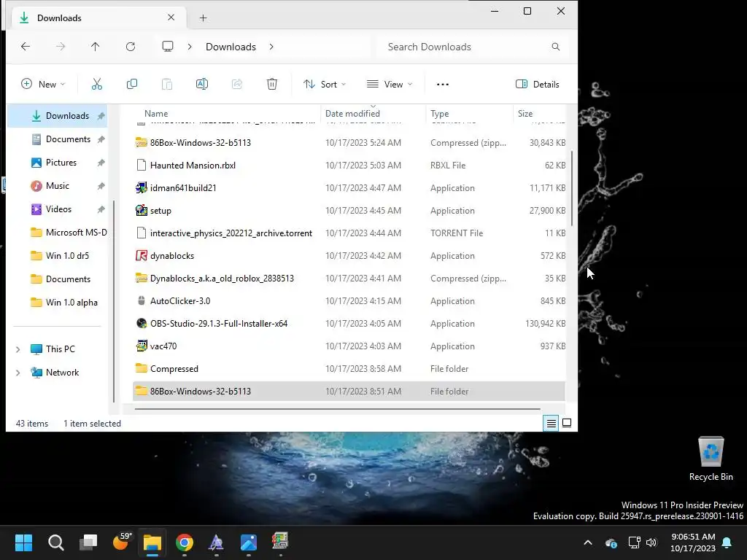Screen dimensions: 747x560
Task: Click the Cut scissors icon
Action: (x=97, y=85)
